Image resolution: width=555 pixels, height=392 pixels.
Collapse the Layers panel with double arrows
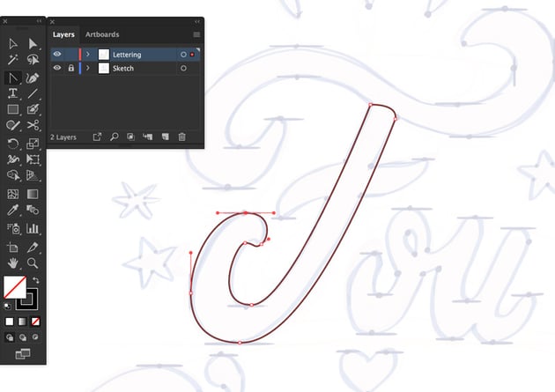tap(197, 21)
